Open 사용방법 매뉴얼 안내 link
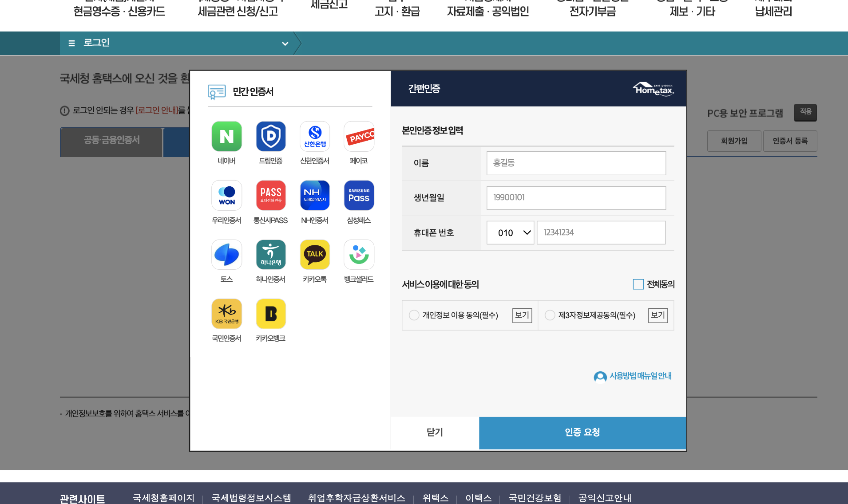 point(640,376)
